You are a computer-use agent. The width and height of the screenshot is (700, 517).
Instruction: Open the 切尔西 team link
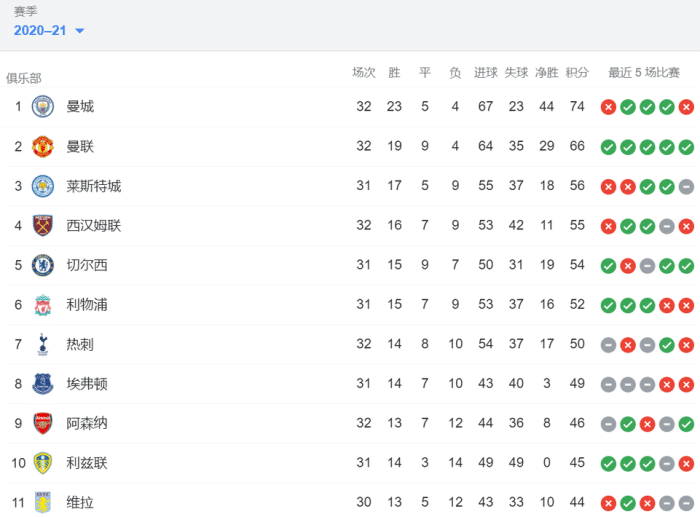coord(87,265)
